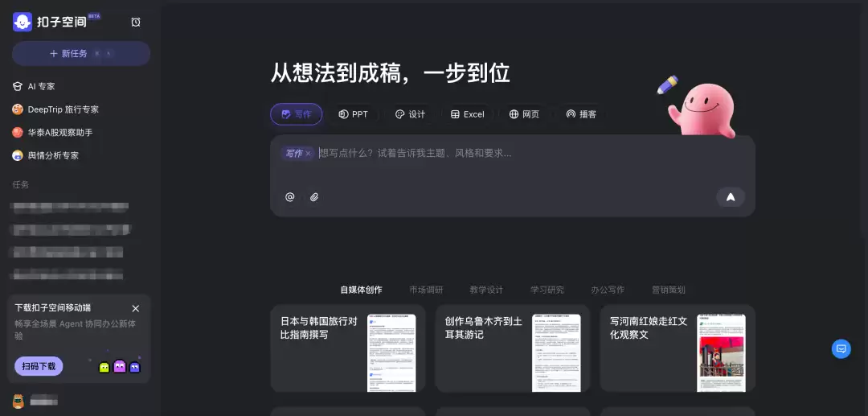Click the send arrow button
The width and height of the screenshot is (868, 416).
730,196
